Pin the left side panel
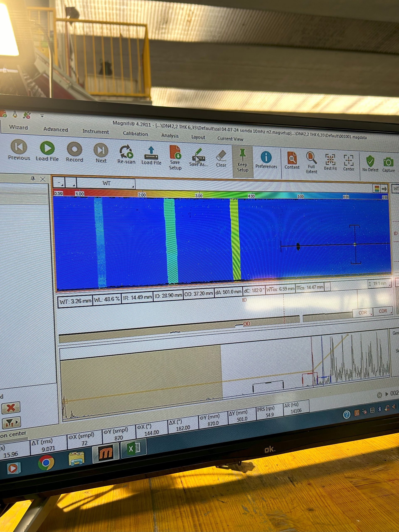The width and height of the screenshot is (399, 532). [33, 179]
